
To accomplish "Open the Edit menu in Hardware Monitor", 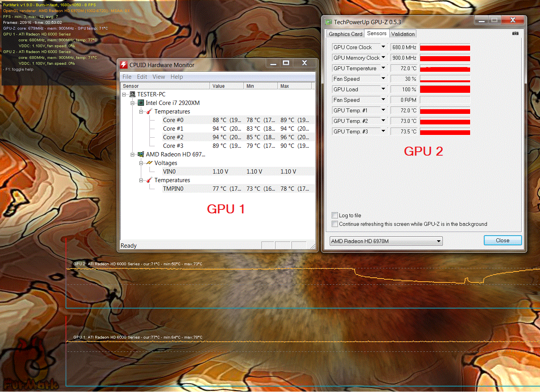I will (142, 77).
